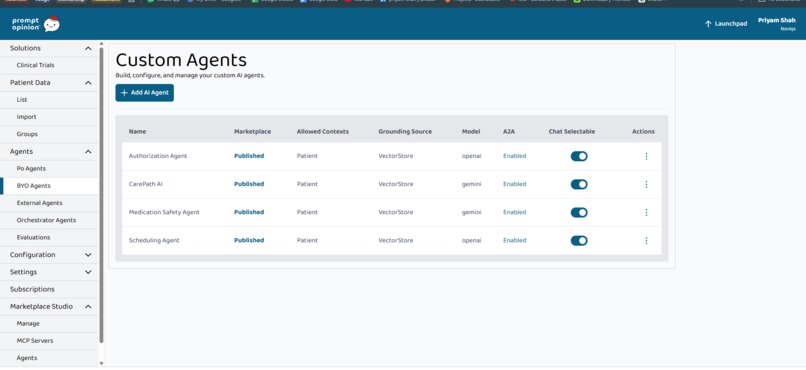Viewport: 806px width, 370px height.
Task: Toggle Chat Selectable for Authorization Agent
Action: tap(579, 156)
